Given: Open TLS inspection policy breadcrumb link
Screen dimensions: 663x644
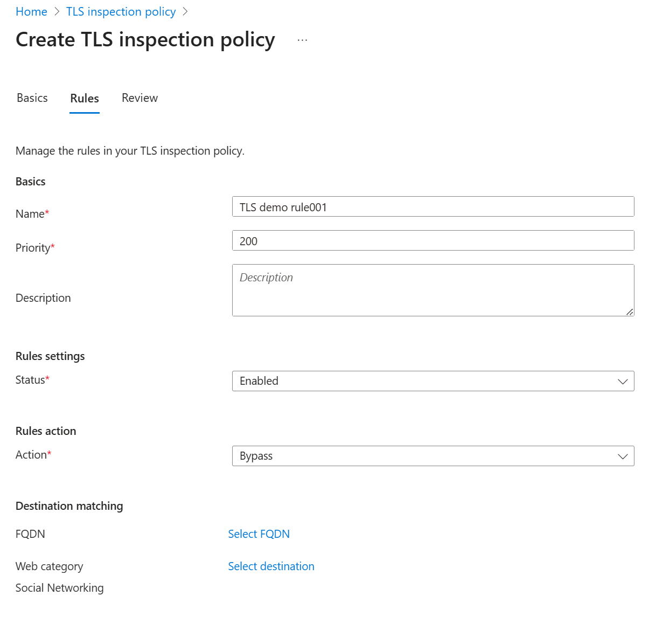Looking at the screenshot, I should 121,12.
